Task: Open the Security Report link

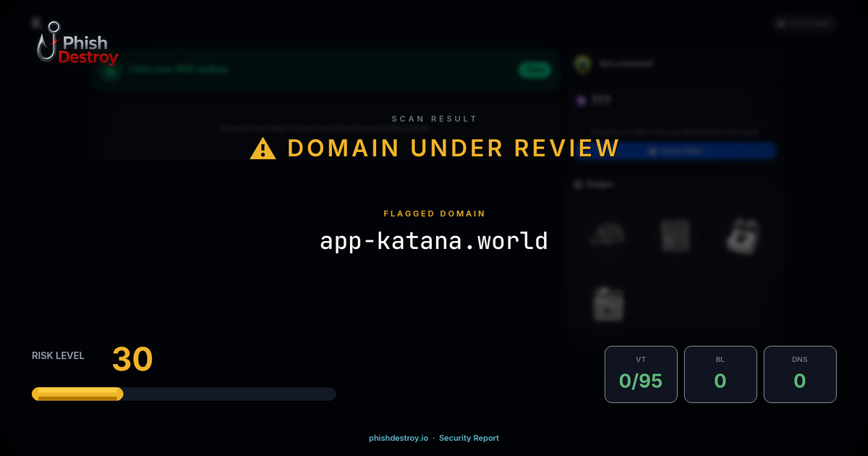Action: click(x=469, y=438)
